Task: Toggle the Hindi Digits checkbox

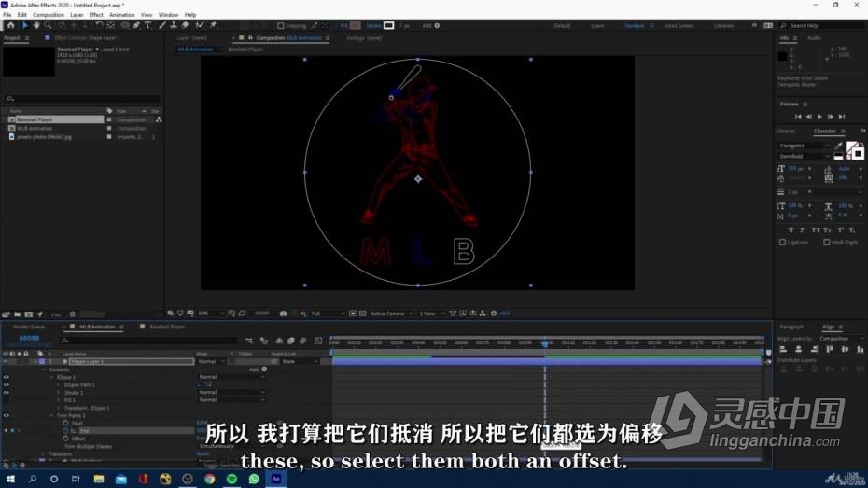Action: [827, 243]
